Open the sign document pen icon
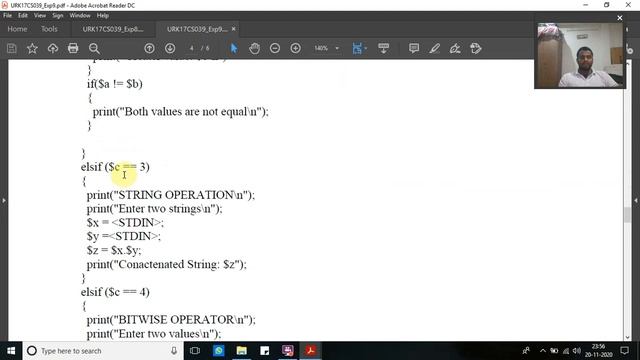 pos(455,49)
